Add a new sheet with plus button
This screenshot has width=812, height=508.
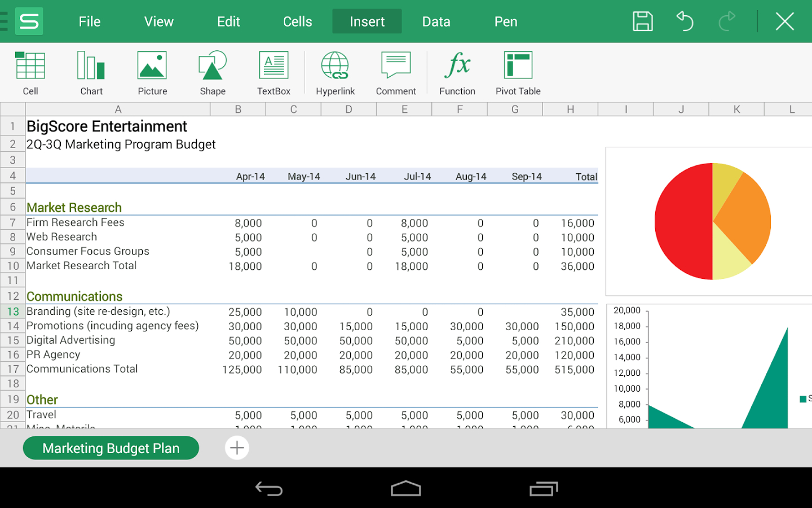(237, 448)
